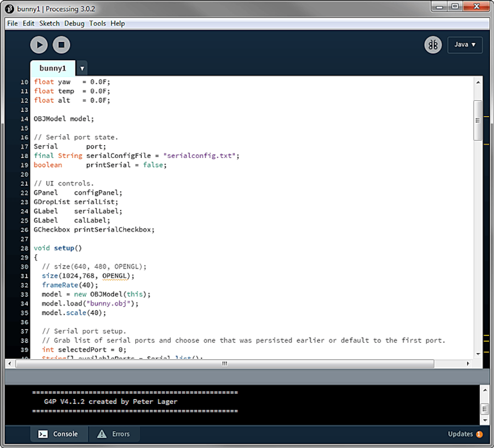Open the Java mode selector

click(x=465, y=44)
